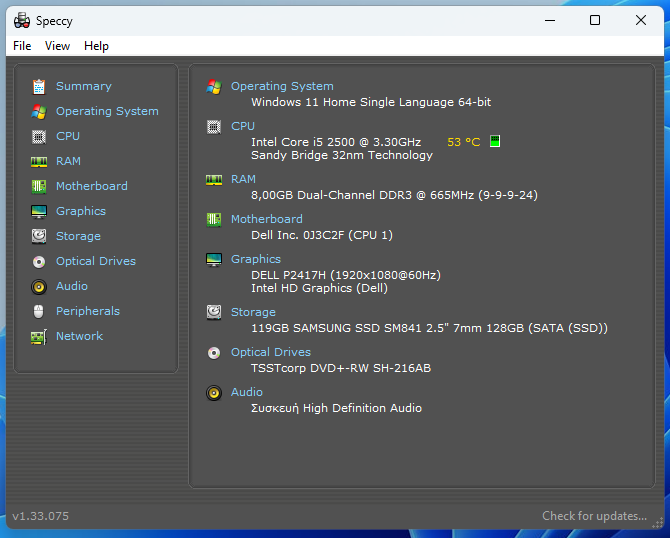Viewport: 670px width, 538px height.
Task: Click the Storage heading link in summary
Action: (253, 312)
